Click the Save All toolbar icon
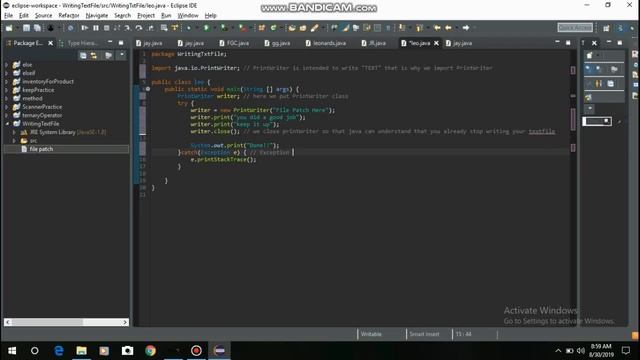This screenshot has height=360, width=640. (37, 28)
